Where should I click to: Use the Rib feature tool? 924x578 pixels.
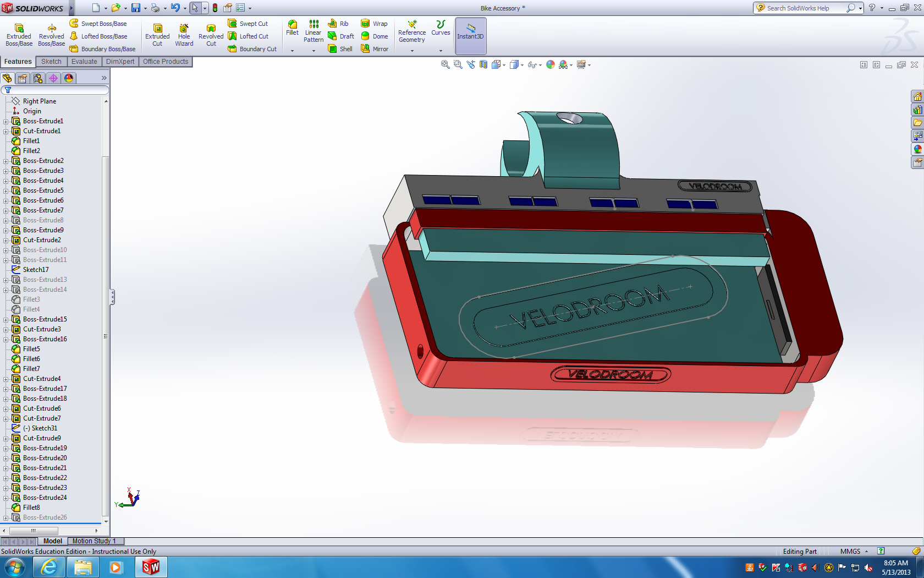click(x=338, y=24)
